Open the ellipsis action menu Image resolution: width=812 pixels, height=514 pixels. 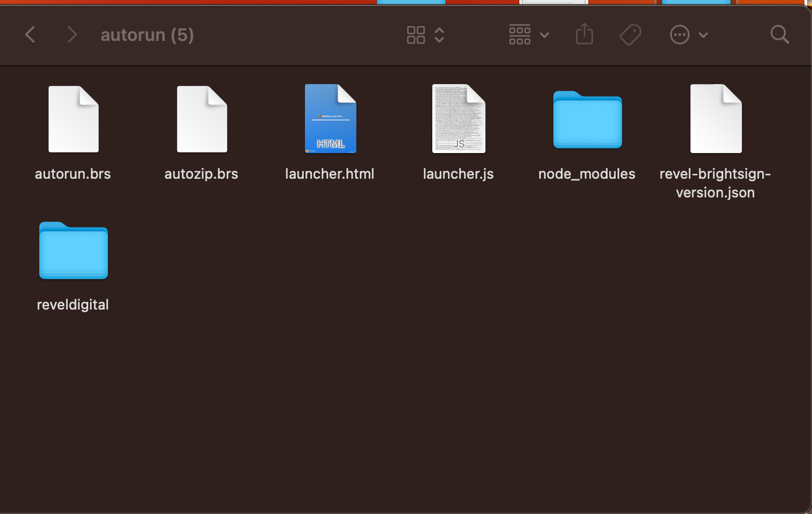tap(679, 35)
